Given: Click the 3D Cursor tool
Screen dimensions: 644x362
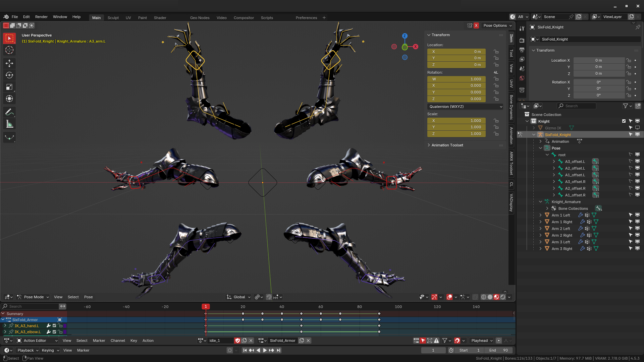Looking at the screenshot, I should pos(9,50).
